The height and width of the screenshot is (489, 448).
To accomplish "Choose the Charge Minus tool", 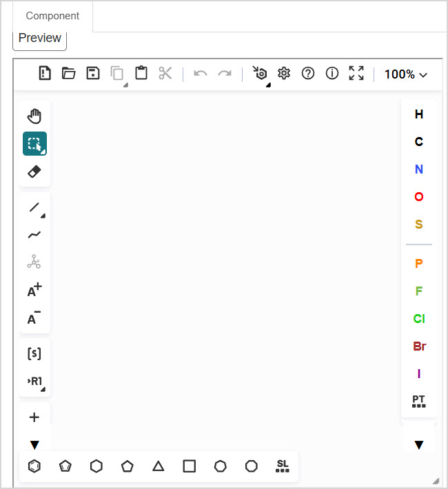I will point(34,318).
